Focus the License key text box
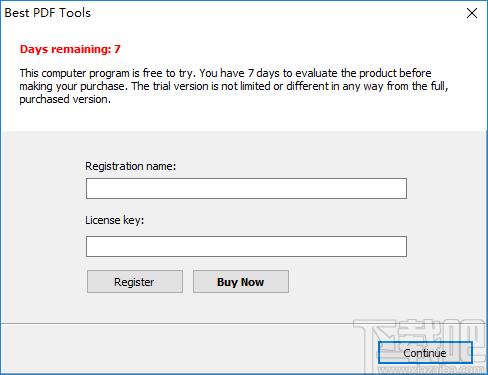 tap(246, 246)
